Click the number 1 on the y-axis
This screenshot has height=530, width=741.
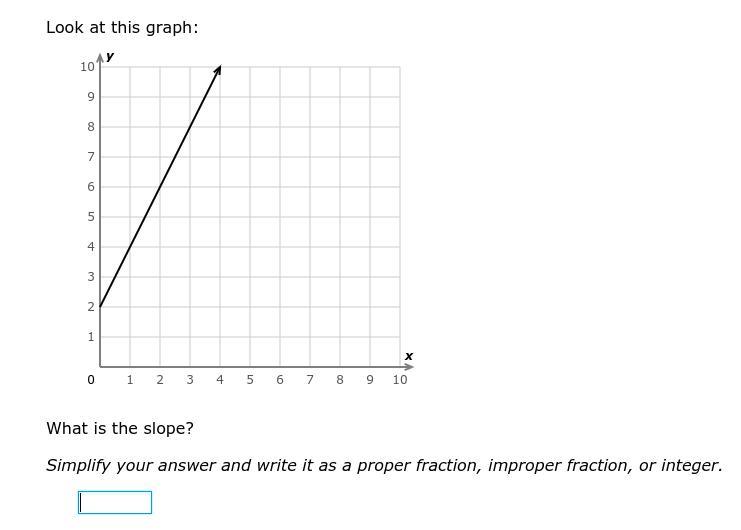[x=91, y=337]
